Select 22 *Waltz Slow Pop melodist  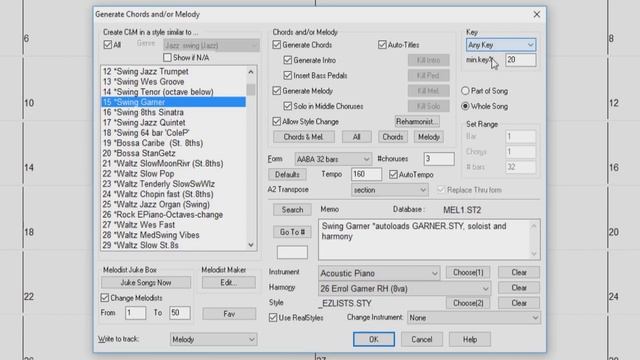[173, 173]
